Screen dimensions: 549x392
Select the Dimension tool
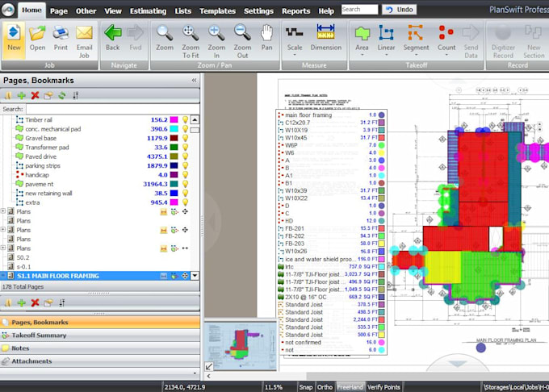click(325, 39)
